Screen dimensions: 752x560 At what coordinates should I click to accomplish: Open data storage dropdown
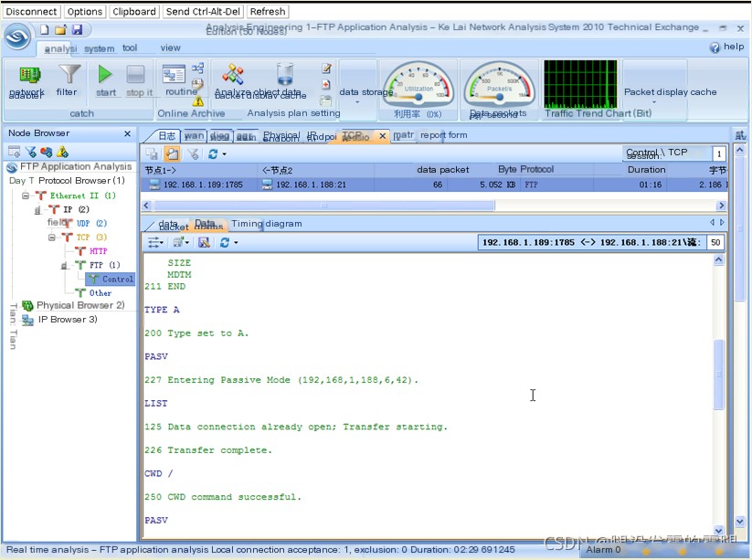coord(357,102)
